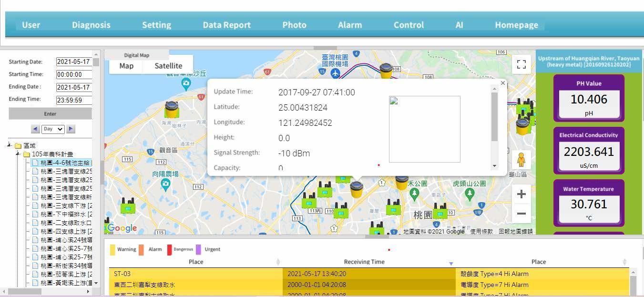The width and height of the screenshot is (644, 297).
Task: Click green station marker below 向陽農場
Action: [128, 206]
